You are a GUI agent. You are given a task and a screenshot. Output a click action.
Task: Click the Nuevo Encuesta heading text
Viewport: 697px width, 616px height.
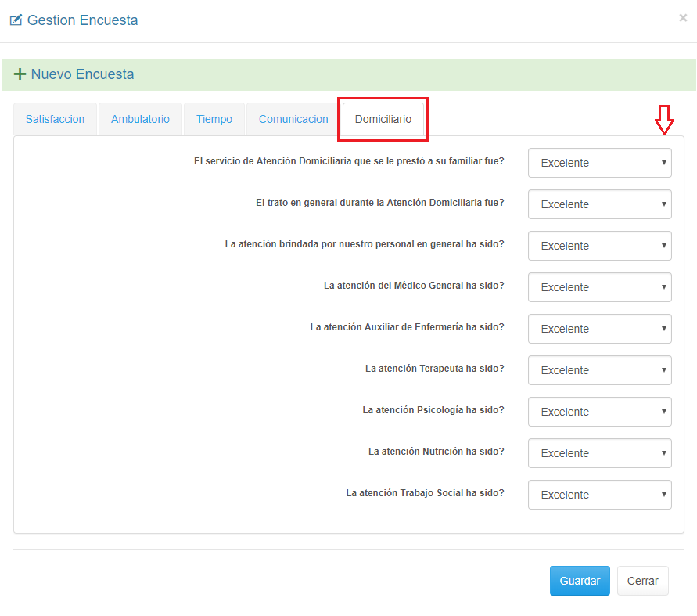[82, 74]
